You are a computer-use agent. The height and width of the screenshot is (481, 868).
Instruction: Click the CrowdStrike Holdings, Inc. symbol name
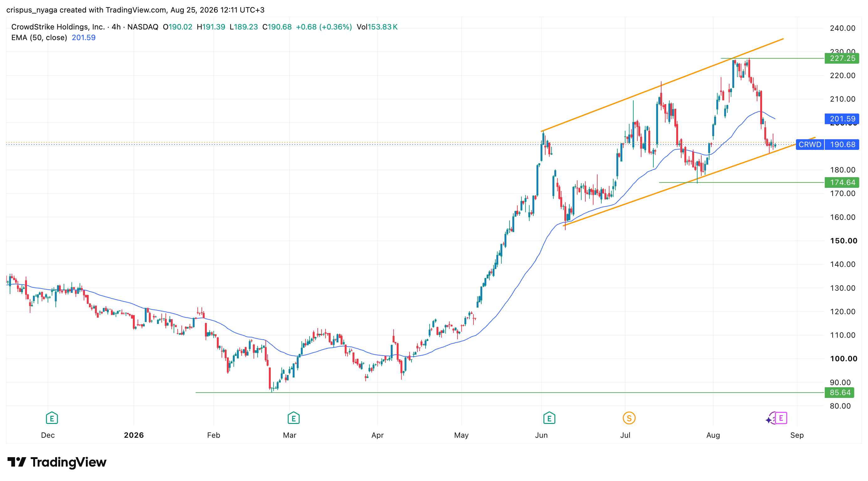coord(58,27)
